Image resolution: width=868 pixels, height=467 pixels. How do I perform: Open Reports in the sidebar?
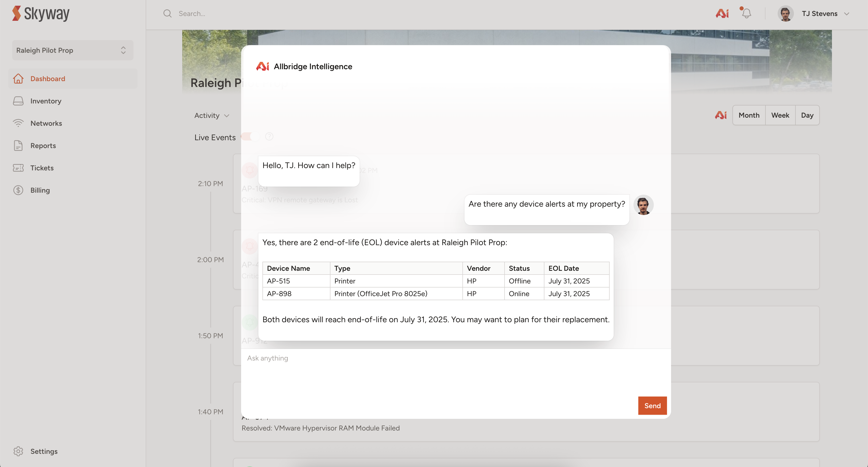click(43, 146)
